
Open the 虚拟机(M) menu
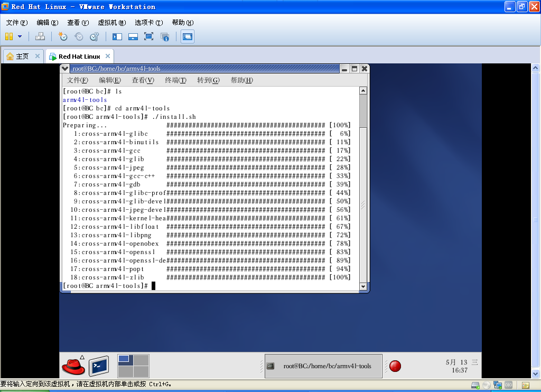[x=112, y=22]
